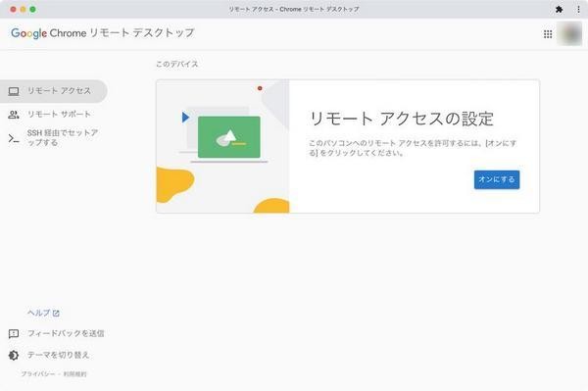Viewport: 588px width, 391px height.
Task: Minimize the window with the yellow button
Action: [x=23, y=10]
